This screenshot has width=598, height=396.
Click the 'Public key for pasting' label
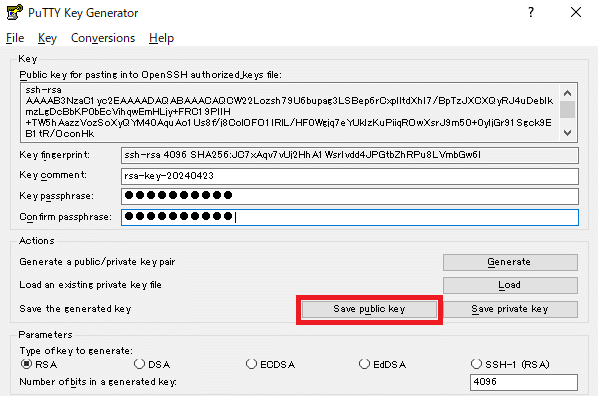[151, 75]
